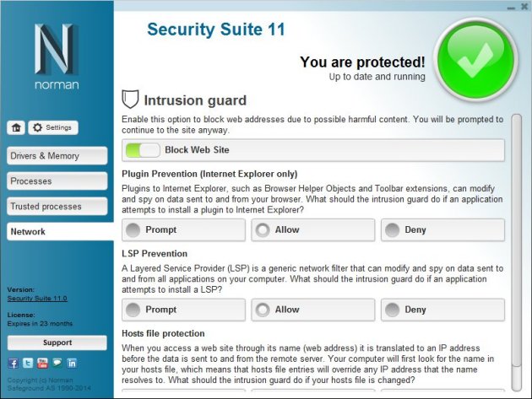Image resolution: width=532 pixels, height=399 pixels.
Task: Select Allow for LSP Prevention
Action: 313,310
